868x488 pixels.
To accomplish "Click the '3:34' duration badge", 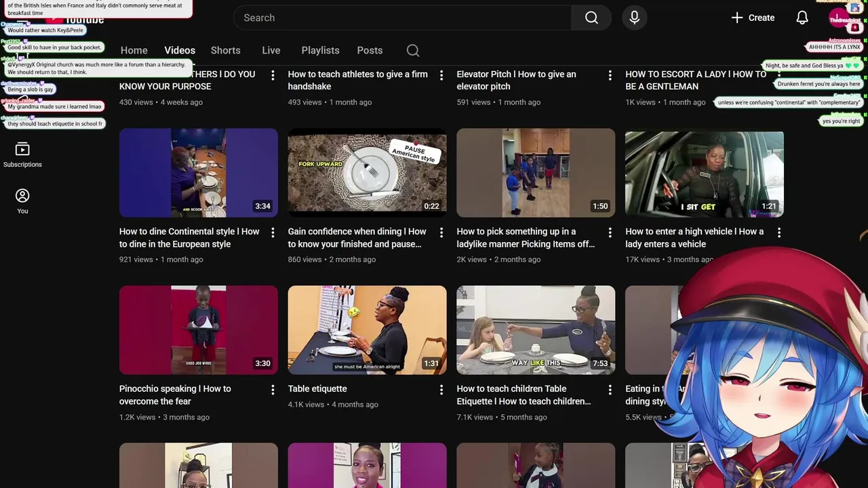I will tap(262, 206).
